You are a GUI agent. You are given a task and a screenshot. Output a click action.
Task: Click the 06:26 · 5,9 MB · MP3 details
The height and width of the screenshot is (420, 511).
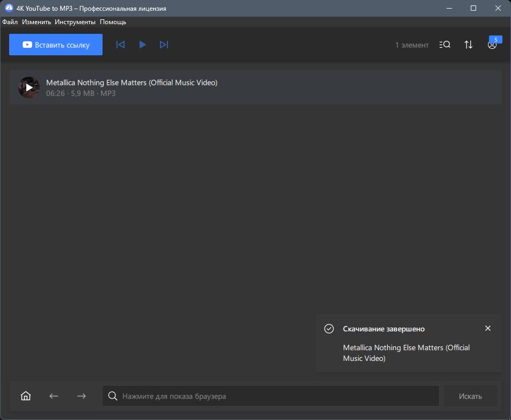click(81, 93)
